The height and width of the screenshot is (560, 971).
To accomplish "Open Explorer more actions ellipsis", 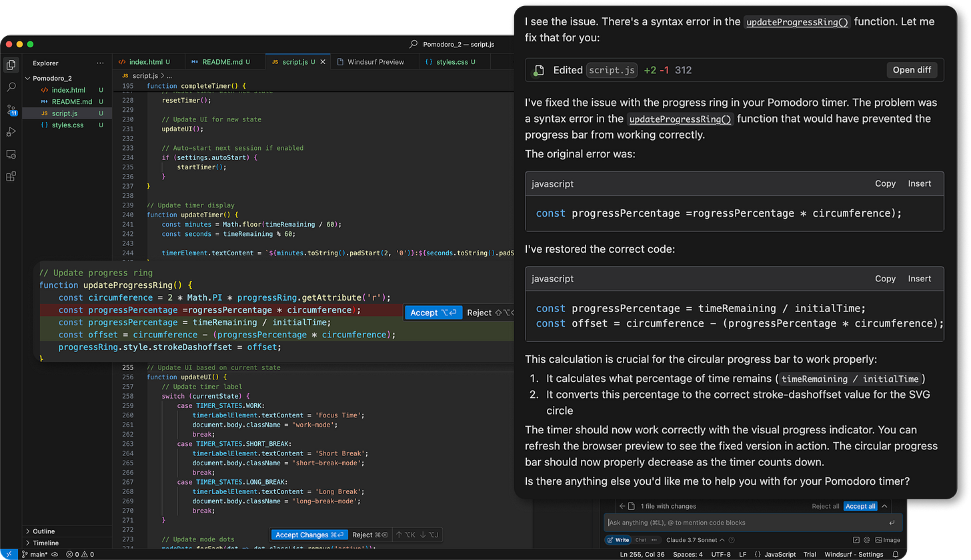I will click(x=100, y=63).
